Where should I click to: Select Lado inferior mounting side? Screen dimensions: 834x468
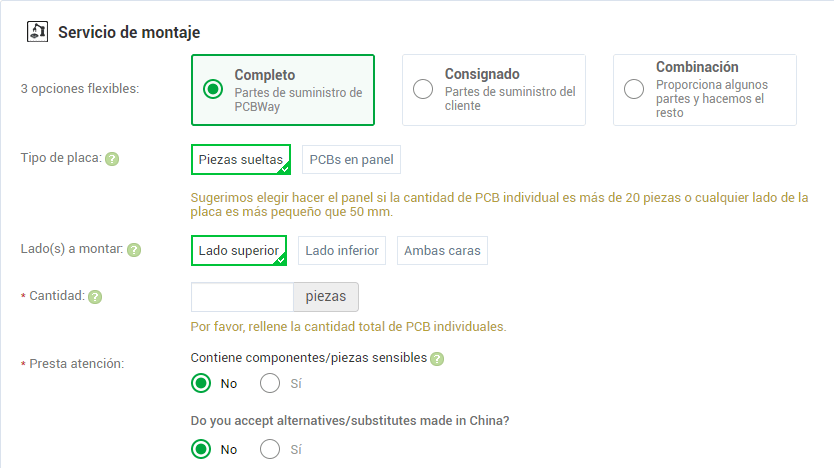click(x=341, y=250)
